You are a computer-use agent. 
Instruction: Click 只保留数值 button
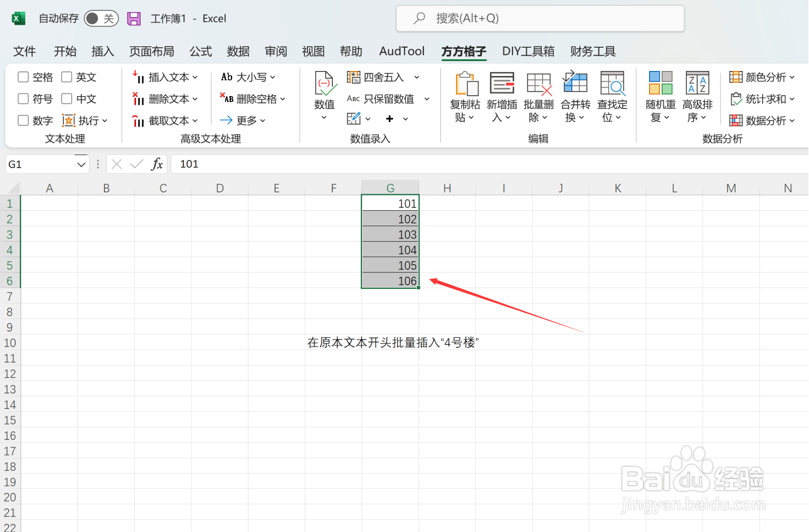[x=381, y=99]
